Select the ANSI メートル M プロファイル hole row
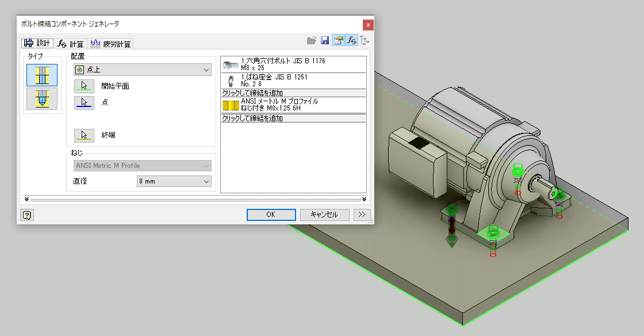Screen dimensions: 644x336 point(294,105)
